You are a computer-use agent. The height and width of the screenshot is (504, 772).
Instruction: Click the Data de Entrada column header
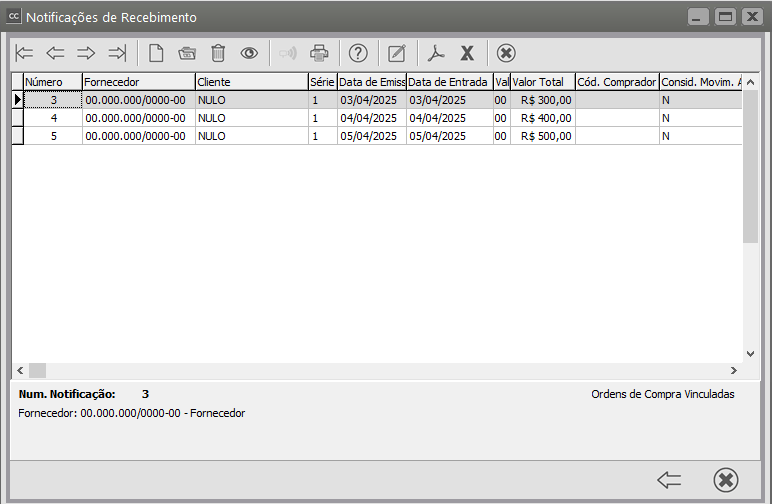coord(449,81)
